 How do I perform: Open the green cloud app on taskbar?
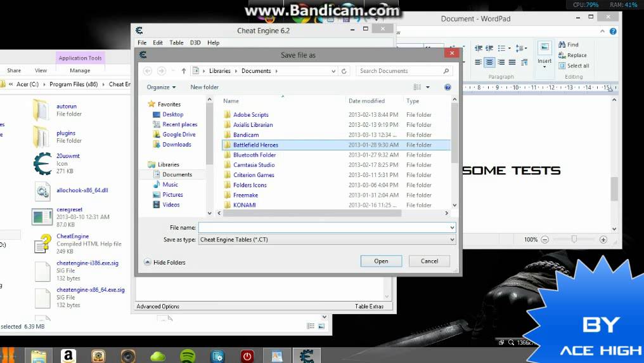click(x=158, y=357)
